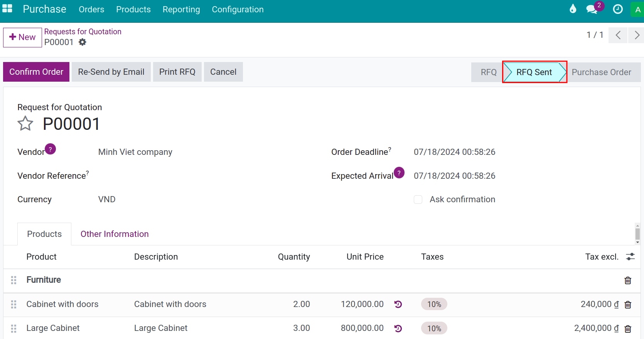
Task: Click unit price 800,000.00
Action: pos(362,328)
